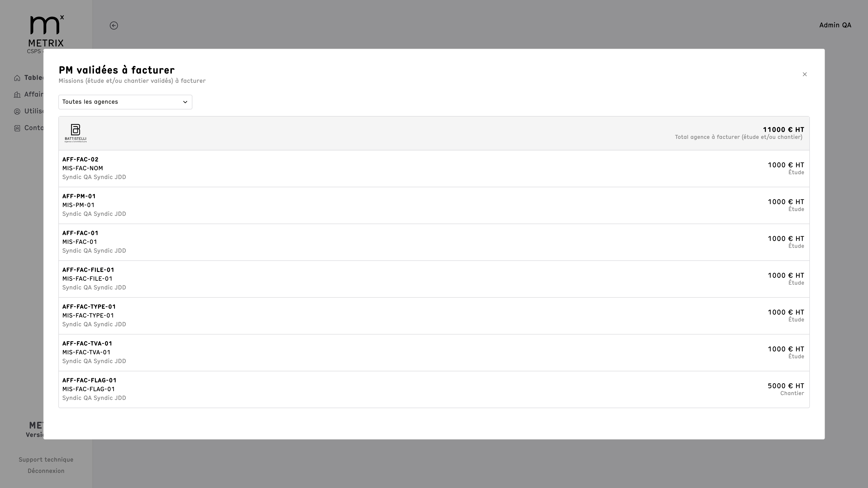Click the contacts book icon in sidebar
Viewport: 868px width, 488px height.
tap(17, 128)
